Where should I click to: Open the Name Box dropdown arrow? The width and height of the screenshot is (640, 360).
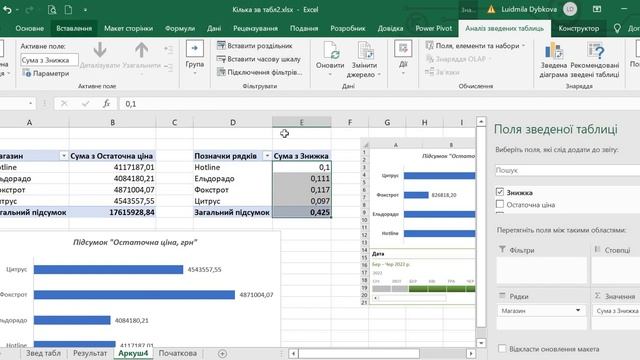click(x=30, y=104)
